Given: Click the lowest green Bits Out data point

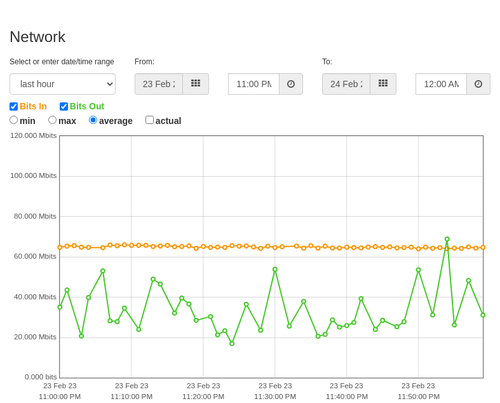Looking at the screenshot, I should (232, 343).
